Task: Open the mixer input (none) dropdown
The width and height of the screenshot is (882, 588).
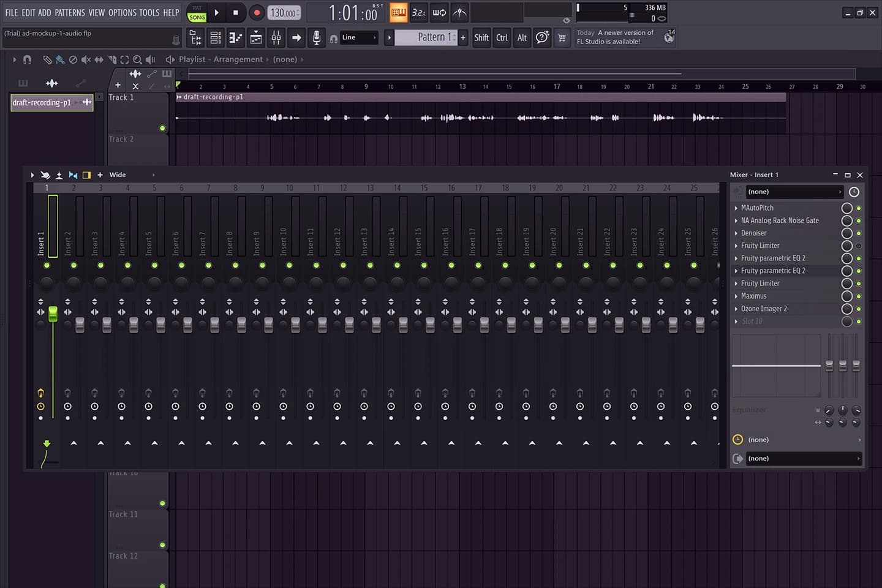Action: [x=794, y=192]
